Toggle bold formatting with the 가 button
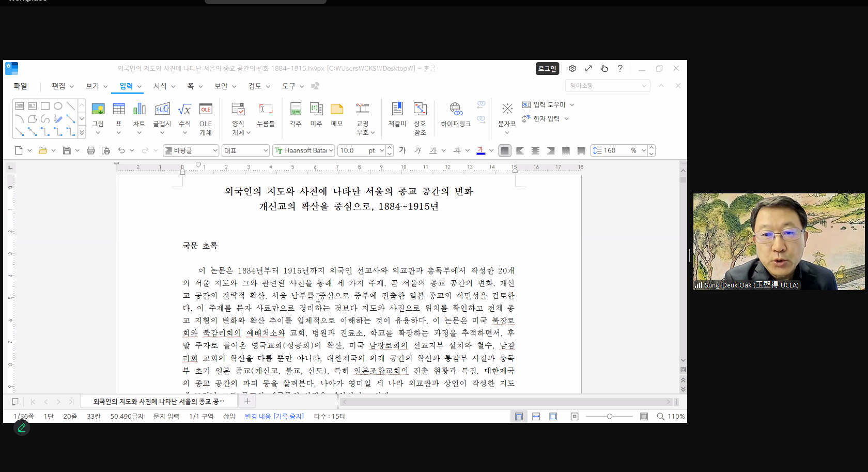 point(402,150)
